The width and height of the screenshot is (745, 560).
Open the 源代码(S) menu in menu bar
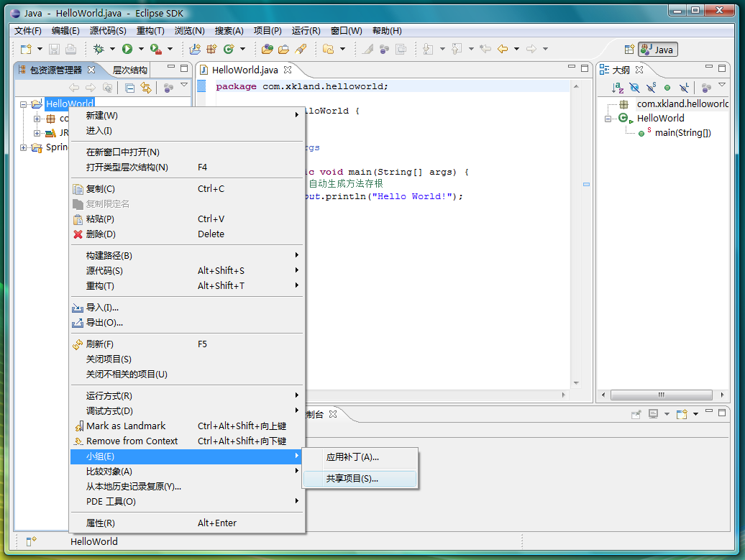[108, 31]
